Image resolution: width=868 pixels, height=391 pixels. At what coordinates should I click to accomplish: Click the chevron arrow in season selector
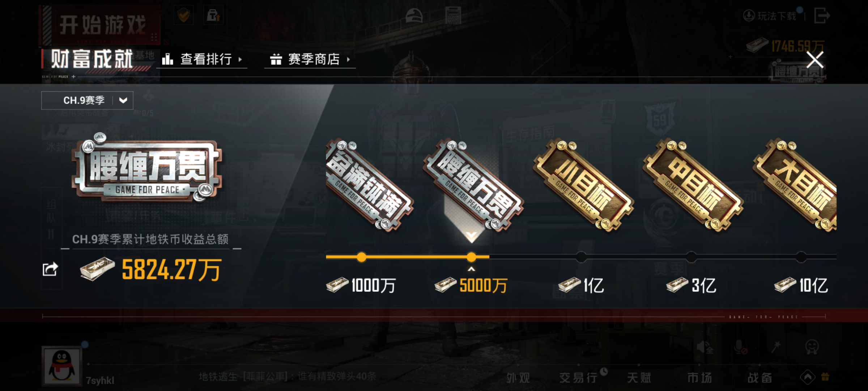click(x=123, y=100)
